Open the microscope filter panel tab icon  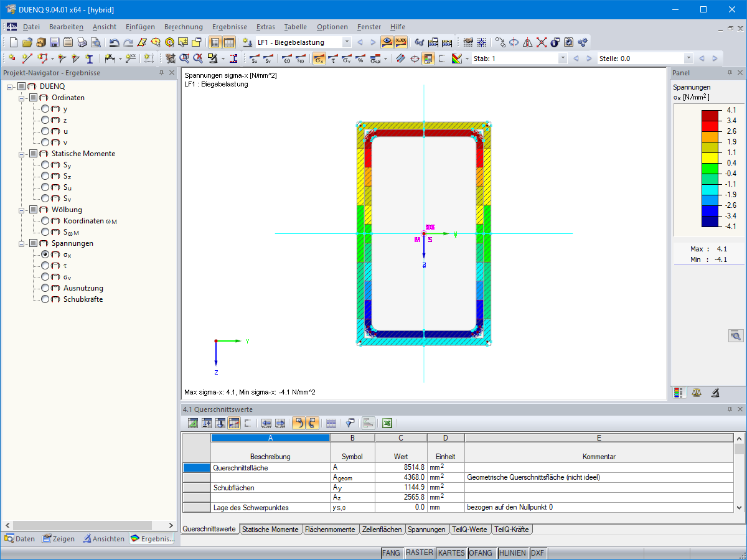(715, 393)
